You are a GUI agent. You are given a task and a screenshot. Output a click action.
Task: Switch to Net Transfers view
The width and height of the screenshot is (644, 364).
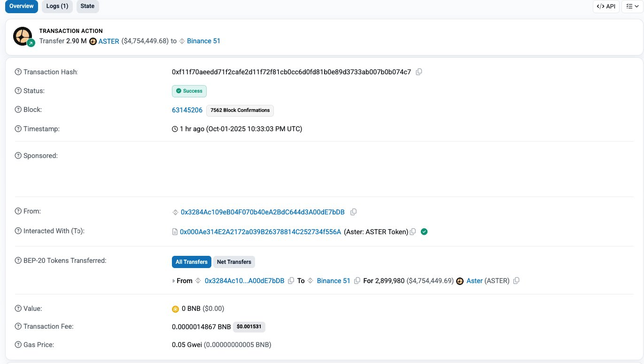click(234, 261)
